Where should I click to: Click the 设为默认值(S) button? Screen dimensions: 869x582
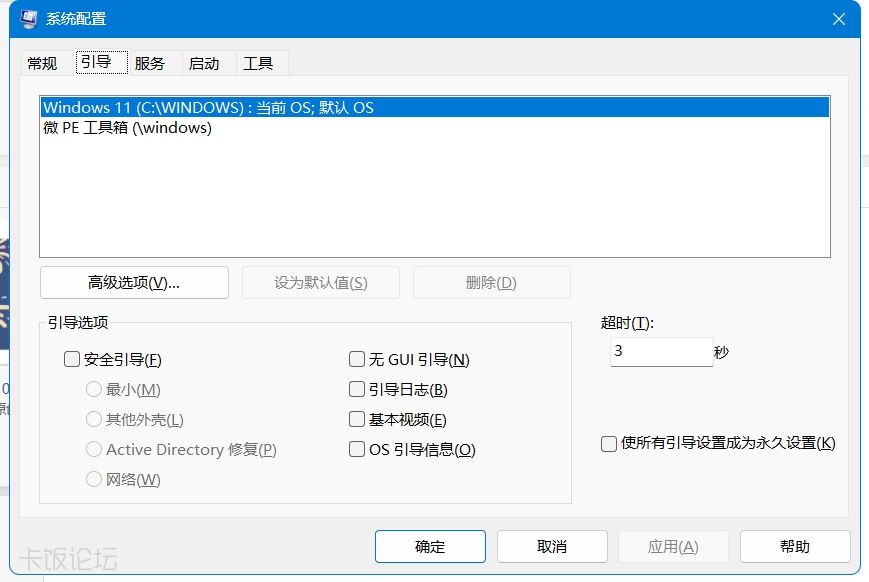click(321, 283)
